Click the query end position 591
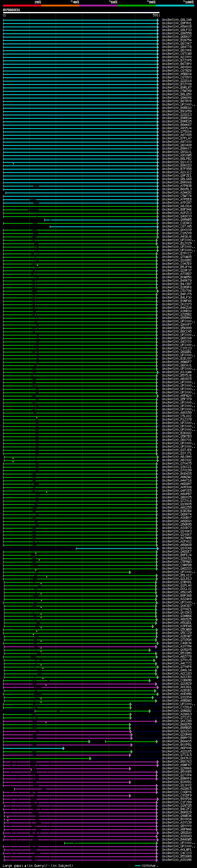197x868 pixels. pyautogui.click(x=155, y=15)
